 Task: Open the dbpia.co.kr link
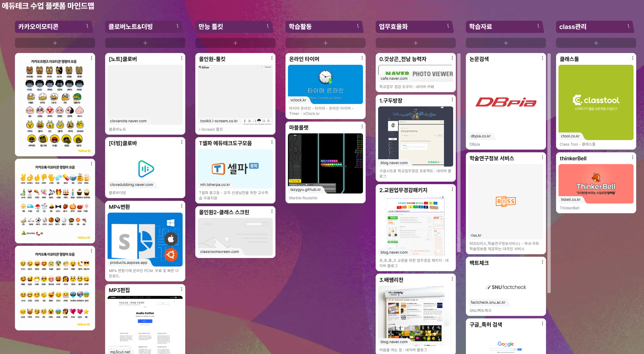tap(481, 136)
